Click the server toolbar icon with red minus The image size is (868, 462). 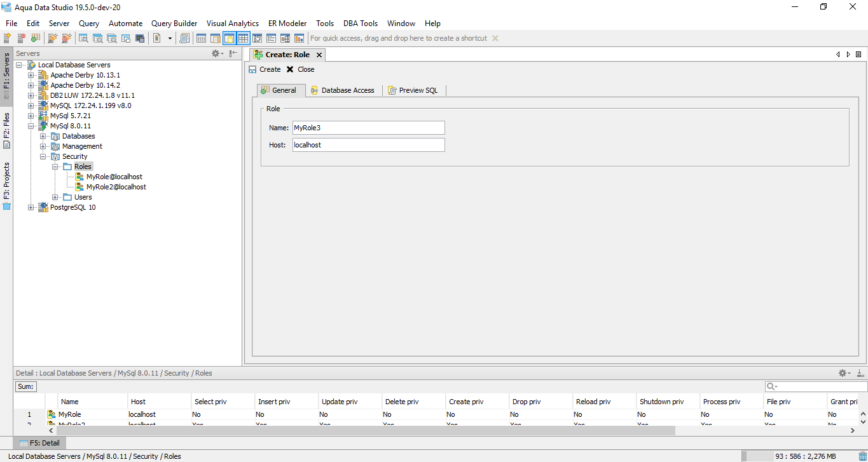[x=22, y=38]
